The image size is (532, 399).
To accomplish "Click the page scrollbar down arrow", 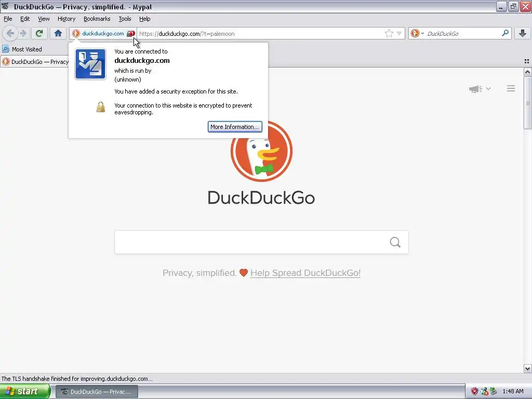I will pyautogui.click(x=527, y=368).
